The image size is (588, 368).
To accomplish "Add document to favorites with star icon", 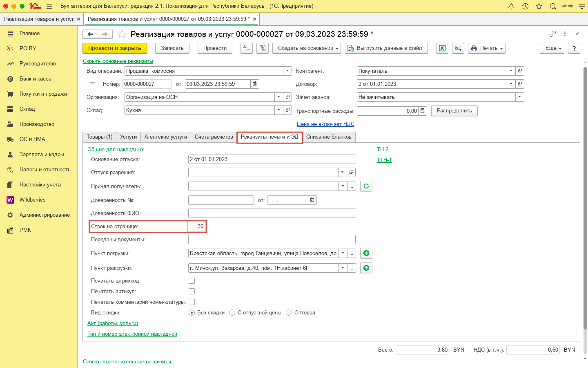I will tap(122, 34).
